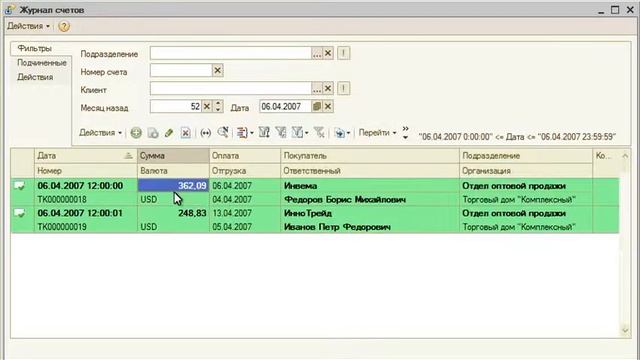Click the pencil Edit icon in toolbar

click(169, 133)
